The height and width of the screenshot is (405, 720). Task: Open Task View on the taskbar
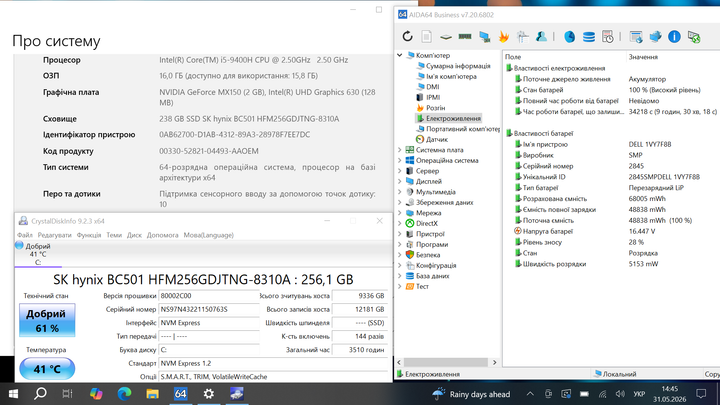coord(68,394)
